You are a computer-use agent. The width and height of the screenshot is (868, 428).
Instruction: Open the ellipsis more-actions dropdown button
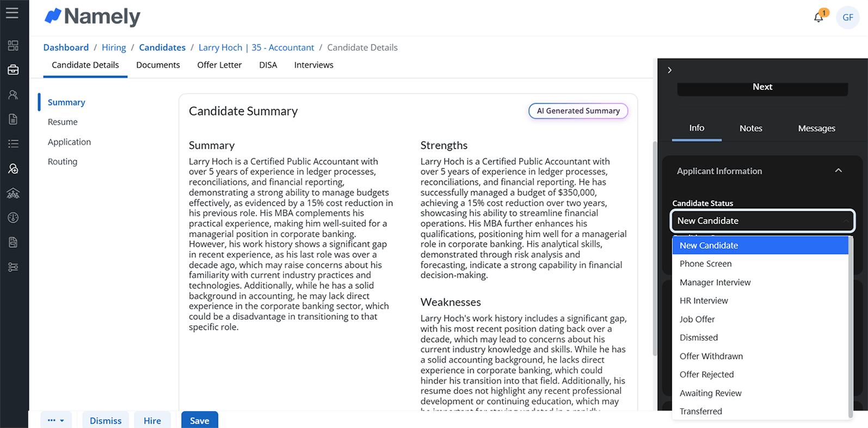coord(56,420)
